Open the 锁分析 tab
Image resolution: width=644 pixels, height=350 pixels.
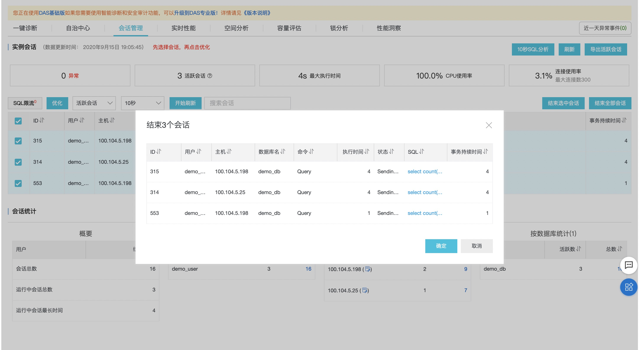pos(339,28)
